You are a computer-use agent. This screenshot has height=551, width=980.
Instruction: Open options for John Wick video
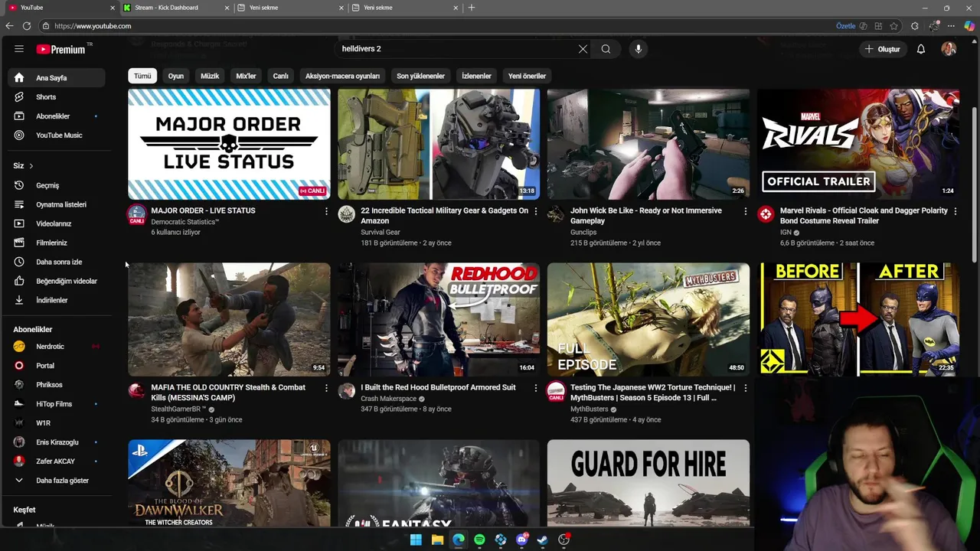[x=746, y=211]
